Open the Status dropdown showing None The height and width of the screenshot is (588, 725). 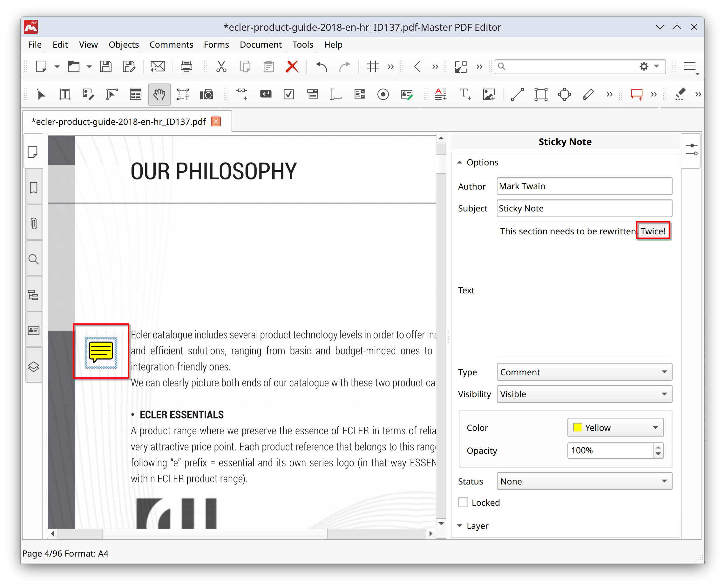click(x=584, y=481)
